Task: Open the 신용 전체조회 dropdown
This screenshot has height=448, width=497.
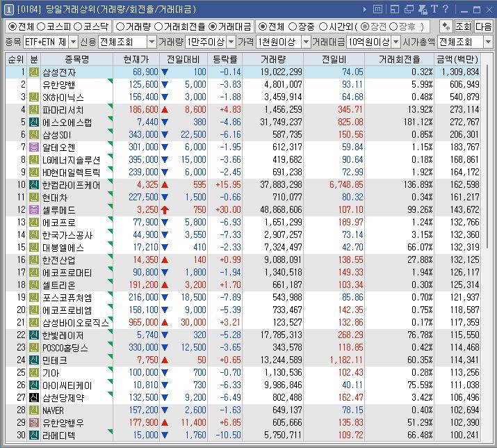Action: 152,42
